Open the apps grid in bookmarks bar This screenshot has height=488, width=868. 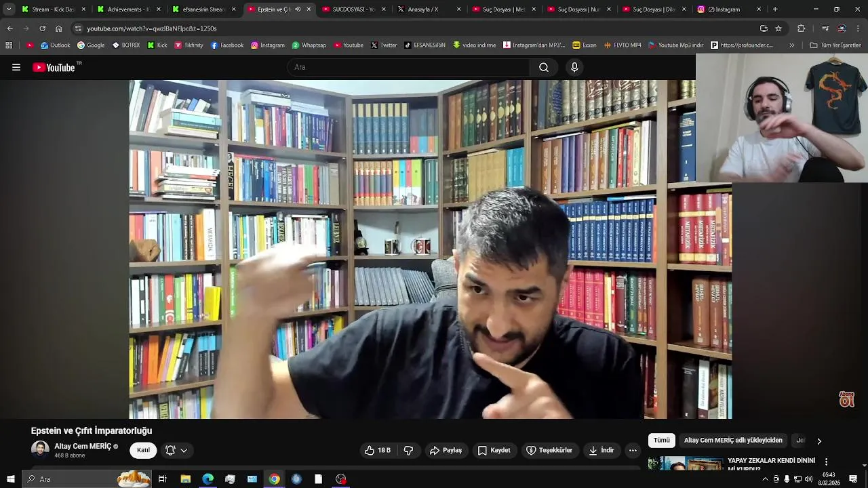point(9,45)
